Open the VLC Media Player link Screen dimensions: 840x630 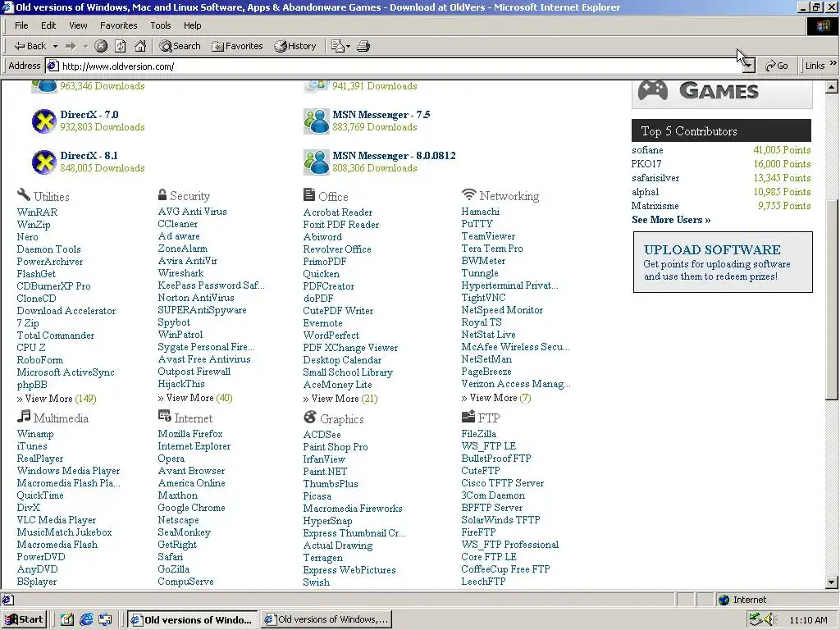click(x=57, y=520)
